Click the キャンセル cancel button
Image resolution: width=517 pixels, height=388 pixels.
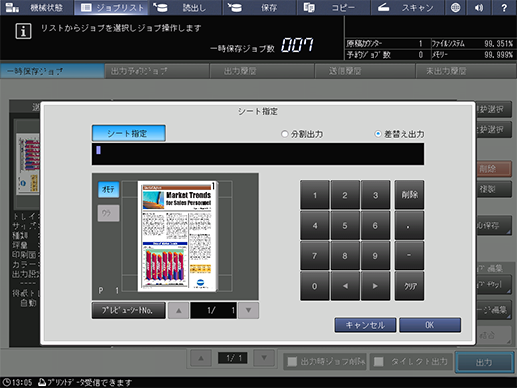pyautogui.click(x=365, y=325)
